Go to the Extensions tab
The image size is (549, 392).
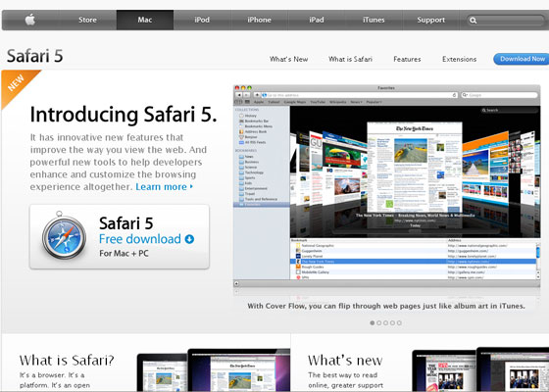tap(460, 59)
